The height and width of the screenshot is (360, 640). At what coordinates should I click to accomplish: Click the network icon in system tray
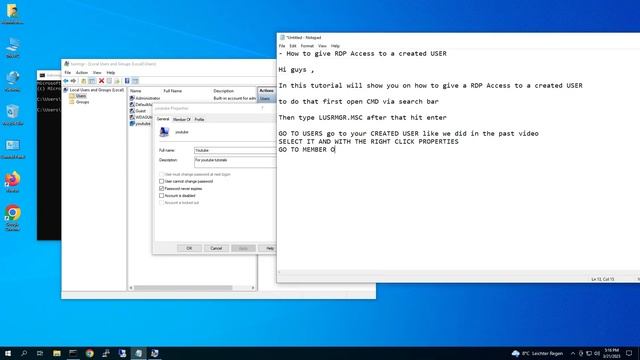click(x=589, y=353)
